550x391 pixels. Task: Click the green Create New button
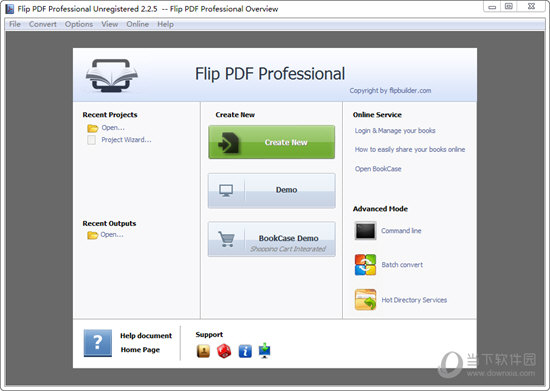[x=271, y=142]
